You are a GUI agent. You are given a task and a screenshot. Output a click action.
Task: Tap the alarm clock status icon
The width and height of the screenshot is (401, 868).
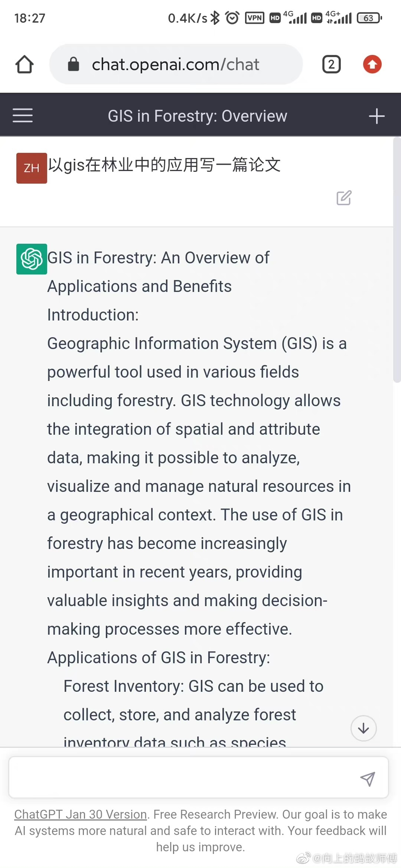232,18
